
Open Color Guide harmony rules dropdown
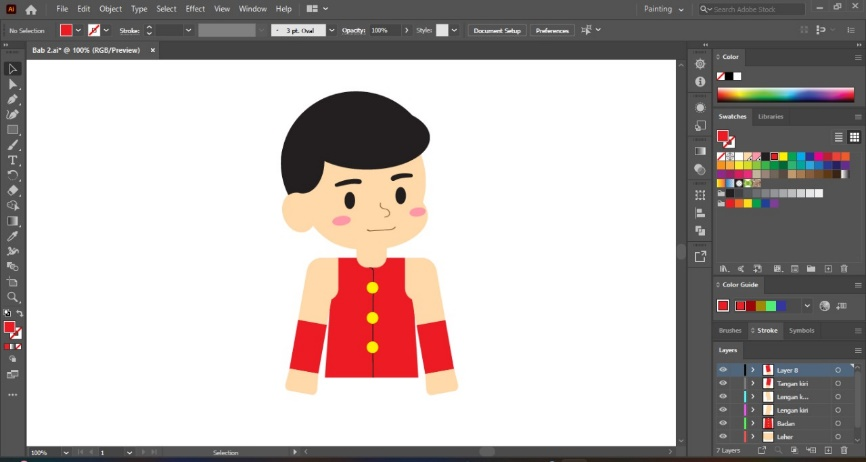pyautogui.click(x=807, y=305)
